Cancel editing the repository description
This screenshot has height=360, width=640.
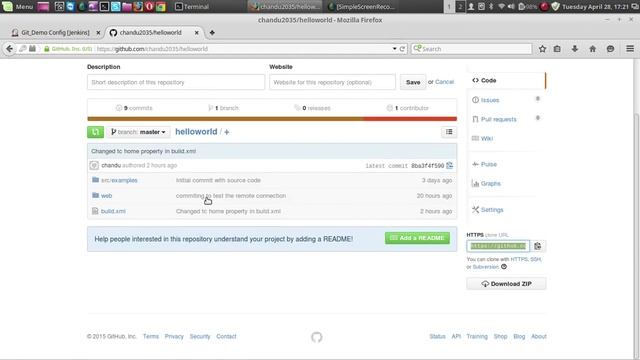point(444,82)
